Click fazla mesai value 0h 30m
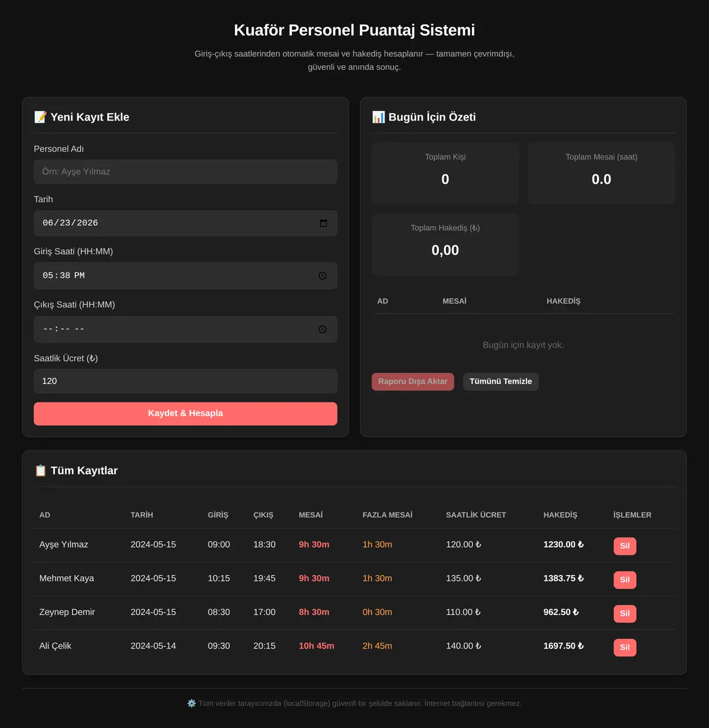Viewport: 709px width, 728px height. pyautogui.click(x=378, y=612)
